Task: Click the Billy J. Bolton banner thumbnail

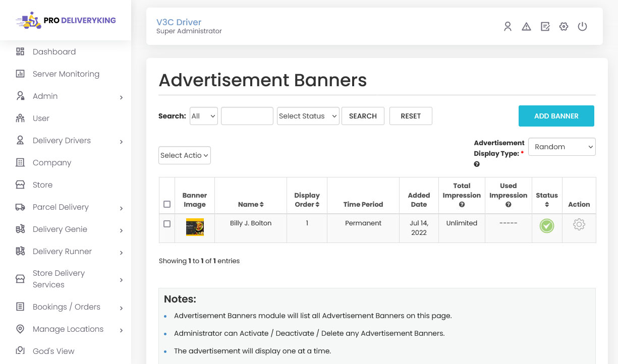Action: [x=195, y=227]
